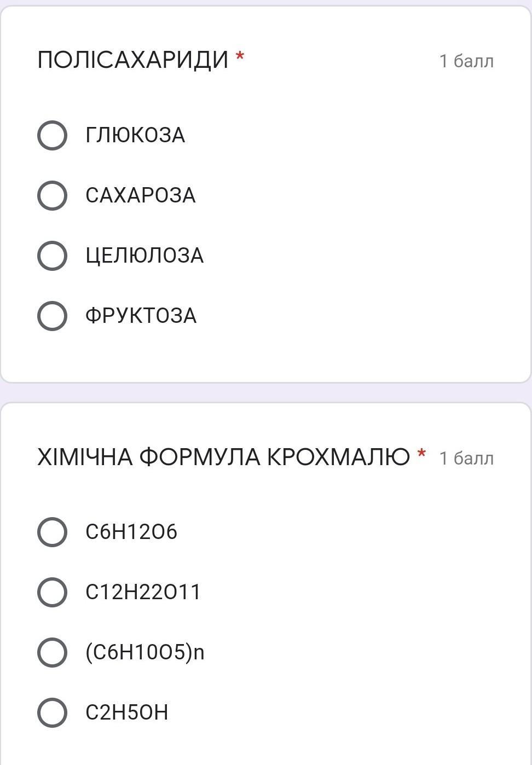
Task: Click the red asterisk beside ПОЛІСАХАРИДИ
Action: pyautogui.click(x=240, y=56)
